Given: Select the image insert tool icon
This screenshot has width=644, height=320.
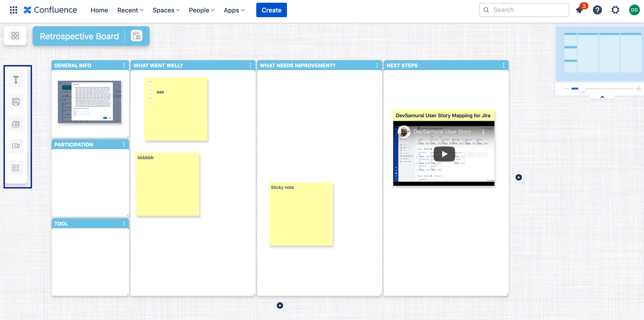Looking at the screenshot, I should pyautogui.click(x=16, y=124).
